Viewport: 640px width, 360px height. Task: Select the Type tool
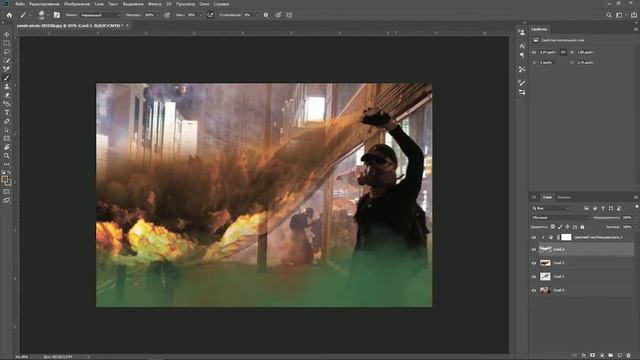(7, 113)
